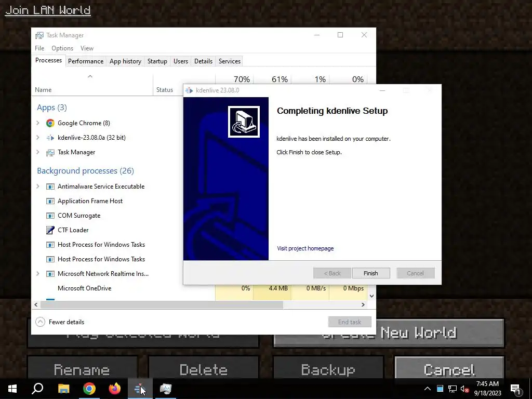The width and height of the screenshot is (532, 399).
Task: Click the Antimalware Service Executable icon
Action: click(x=50, y=187)
